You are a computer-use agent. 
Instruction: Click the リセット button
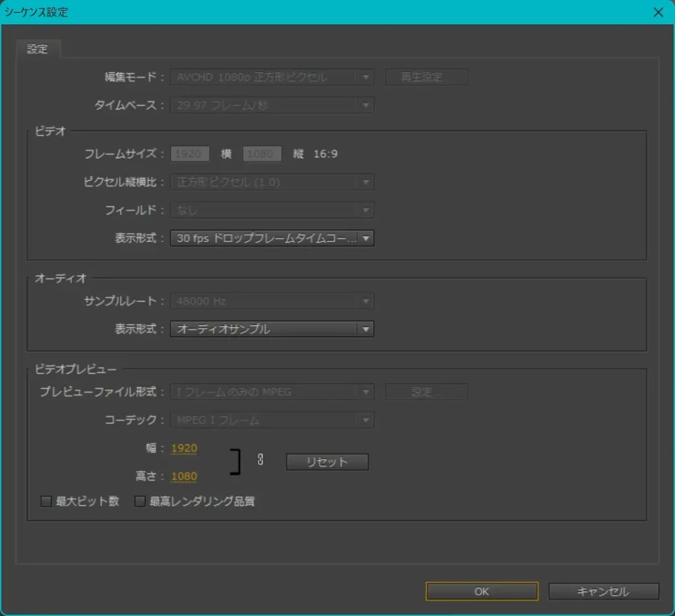pyautogui.click(x=327, y=462)
